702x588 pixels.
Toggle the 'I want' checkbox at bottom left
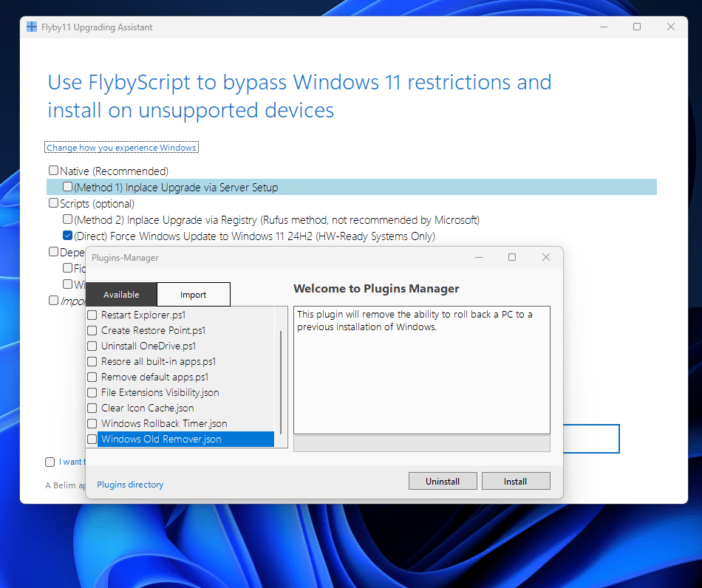[x=50, y=462]
